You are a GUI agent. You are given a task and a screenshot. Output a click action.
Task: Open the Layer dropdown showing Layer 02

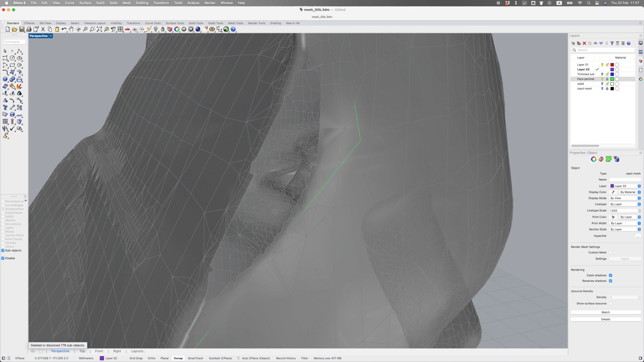pos(625,186)
